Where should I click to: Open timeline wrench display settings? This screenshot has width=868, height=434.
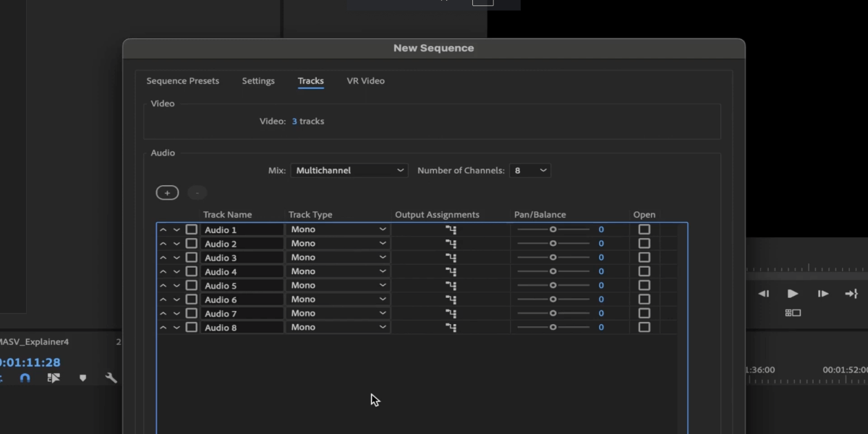tap(111, 378)
